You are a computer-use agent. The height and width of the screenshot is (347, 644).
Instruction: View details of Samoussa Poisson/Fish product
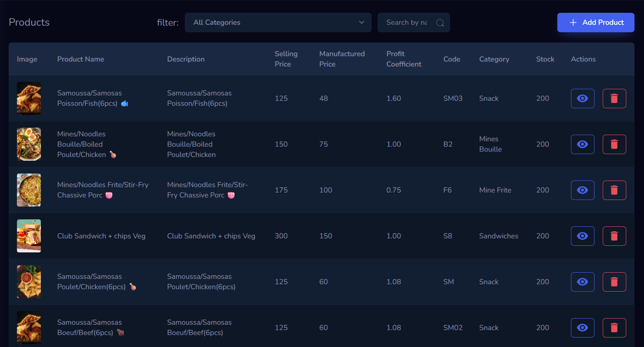click(x=582, y=98)
